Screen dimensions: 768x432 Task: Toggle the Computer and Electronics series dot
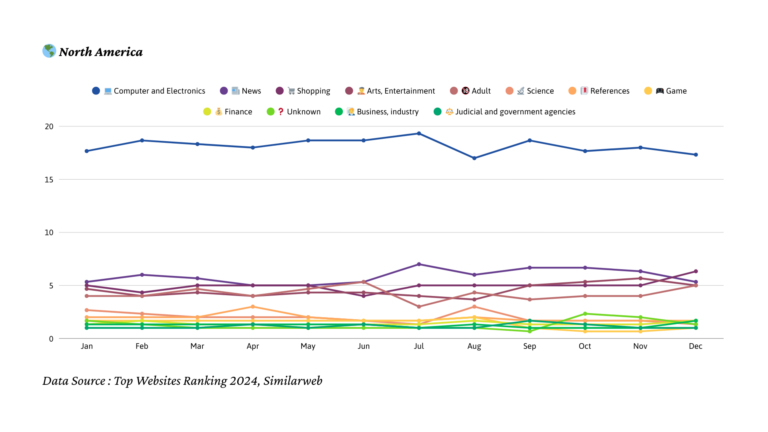coord(96,91)
